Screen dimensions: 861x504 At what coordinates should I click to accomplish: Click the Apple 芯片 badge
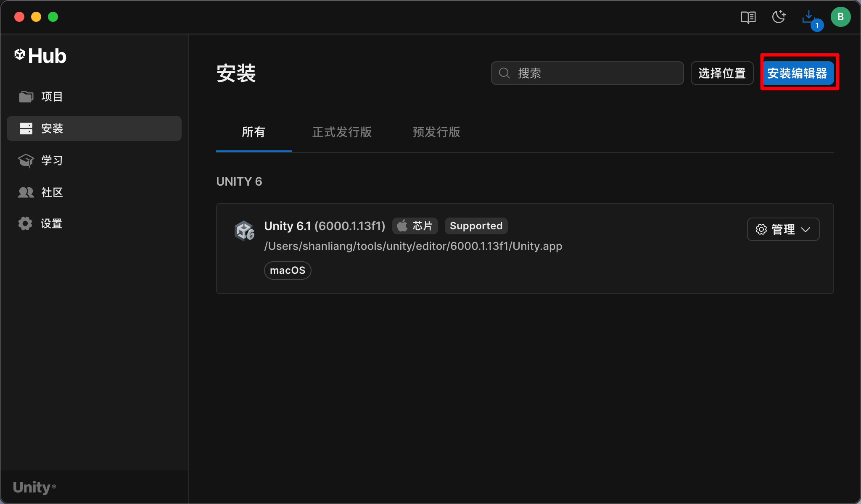(x=415, y=226)
